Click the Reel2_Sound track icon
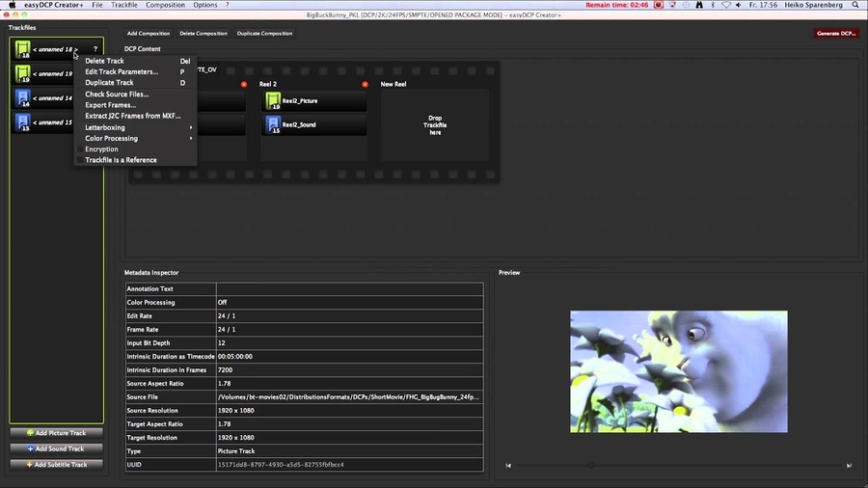The width and height of the screenshot is (868, 488). 273,124
